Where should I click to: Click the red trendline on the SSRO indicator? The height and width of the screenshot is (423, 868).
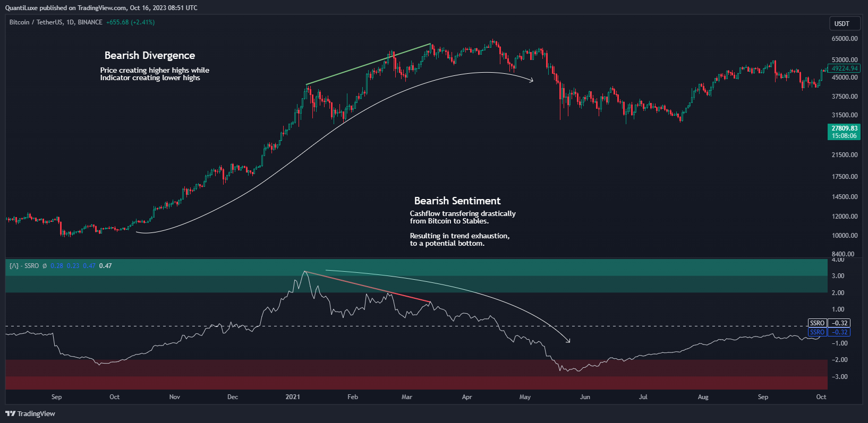click(367, 287)
